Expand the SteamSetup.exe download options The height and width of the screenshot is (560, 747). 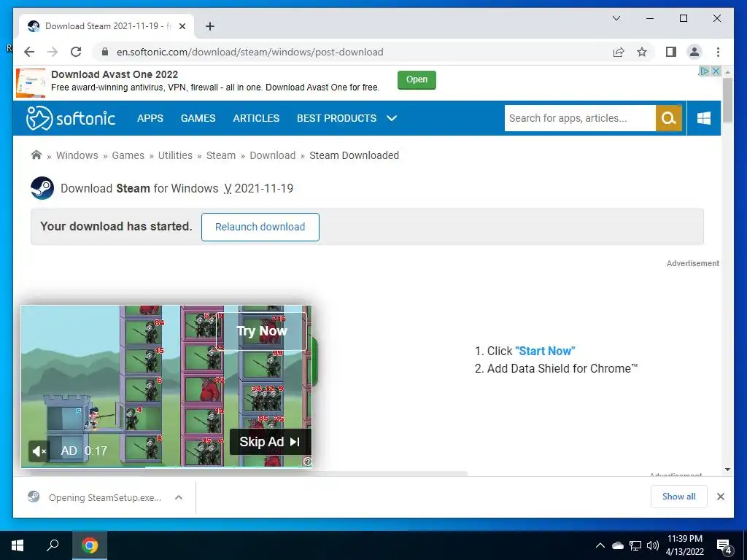179,497
